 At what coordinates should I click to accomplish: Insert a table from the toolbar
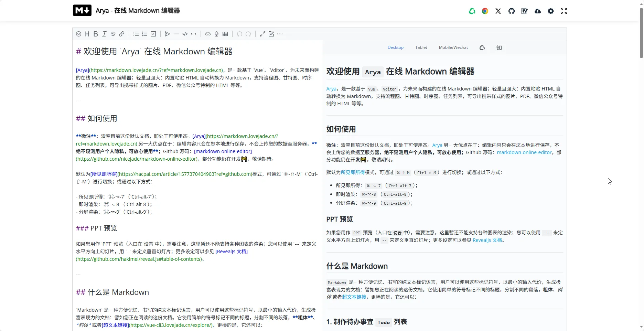(225, 34)
